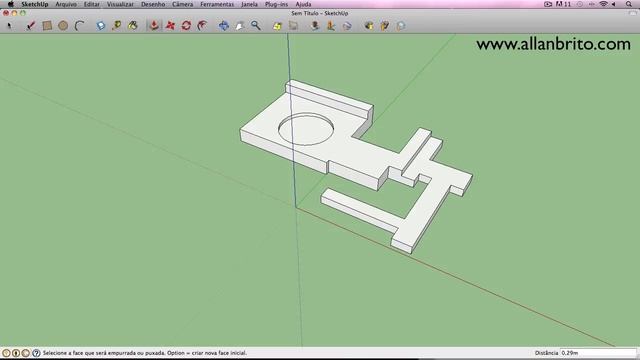The image size is (640, 360).
Task: Toggle the terrain toolbar icon
Action: click(x=293, y=26)
